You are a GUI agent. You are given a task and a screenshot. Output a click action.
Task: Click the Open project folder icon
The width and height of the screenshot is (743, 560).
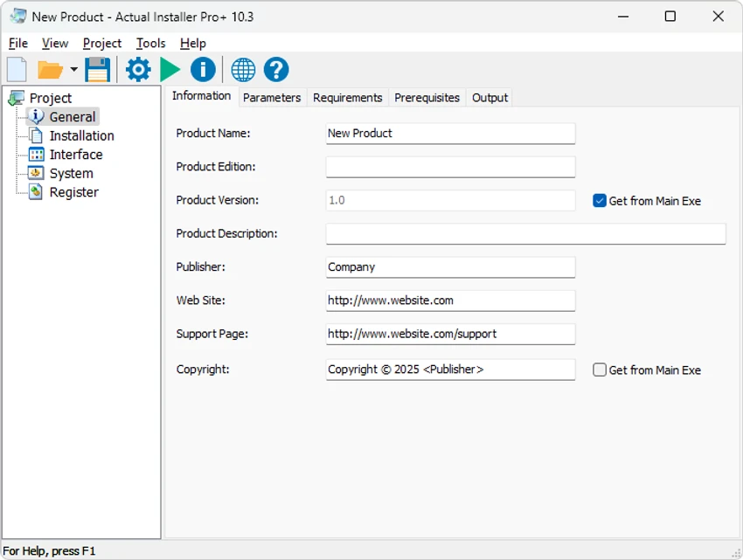coord(50,70)
